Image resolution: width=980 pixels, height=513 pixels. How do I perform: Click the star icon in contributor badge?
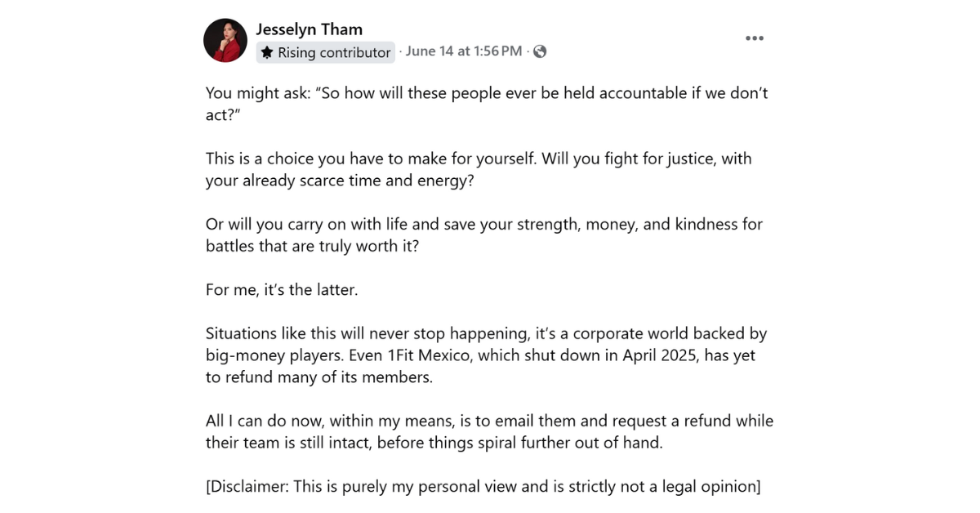[267, 52]
